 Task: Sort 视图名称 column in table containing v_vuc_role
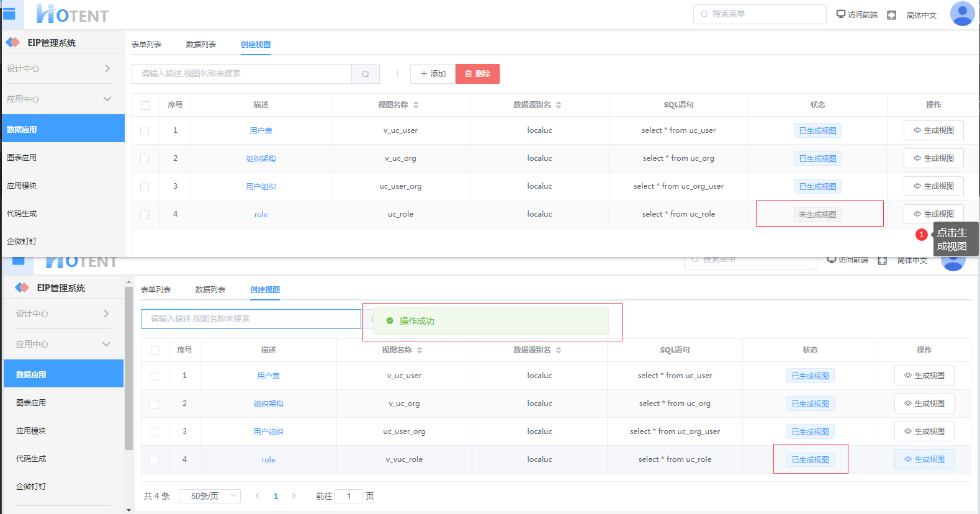420,350
